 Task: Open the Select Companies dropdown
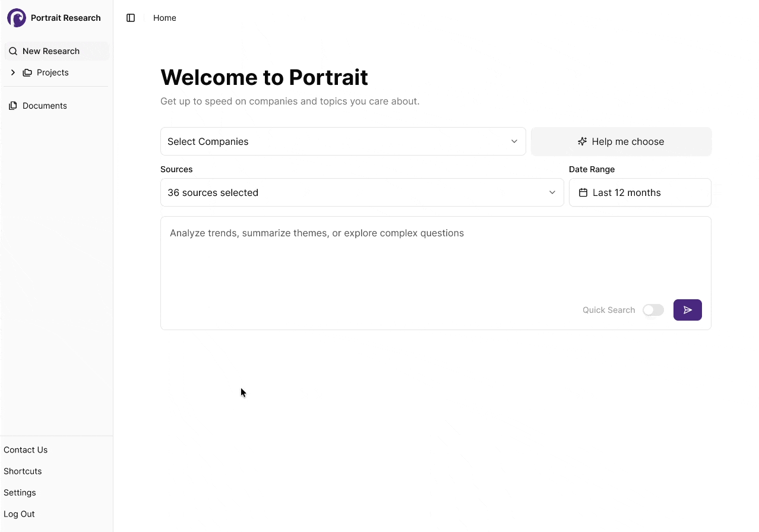[343, 141]
